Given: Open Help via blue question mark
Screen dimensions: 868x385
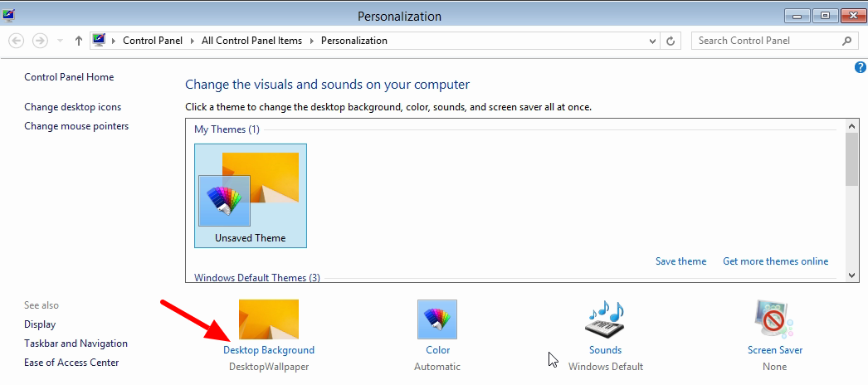Looking at the screenshot, I should [x=861, y=67].
